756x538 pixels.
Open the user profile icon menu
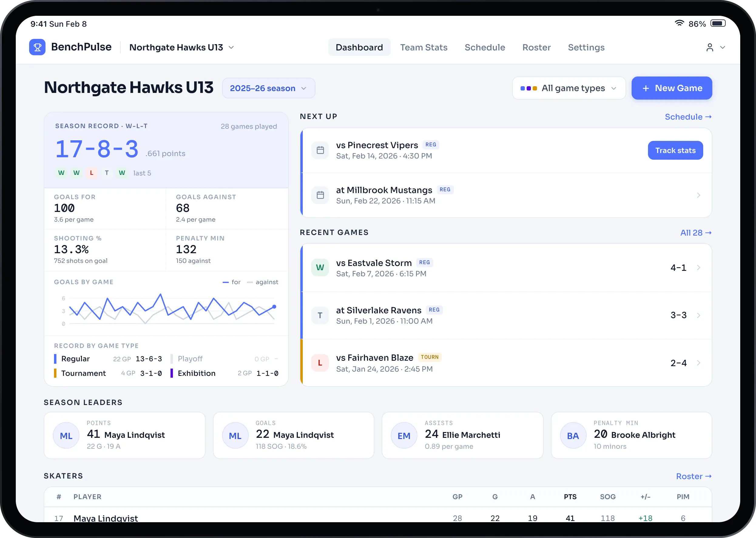click(x=715, y=47)
